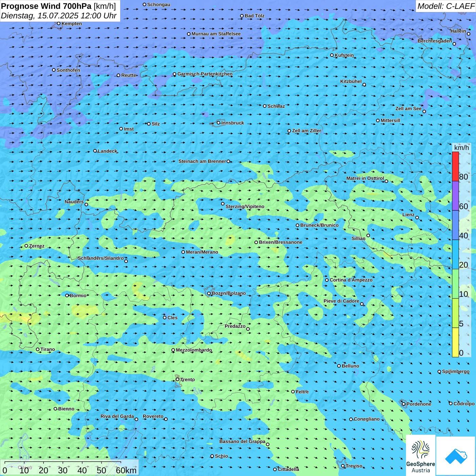Click the blue logo beside GeoSphere Austria
This screenshot has width=476, height=476.
pos(456,456)
